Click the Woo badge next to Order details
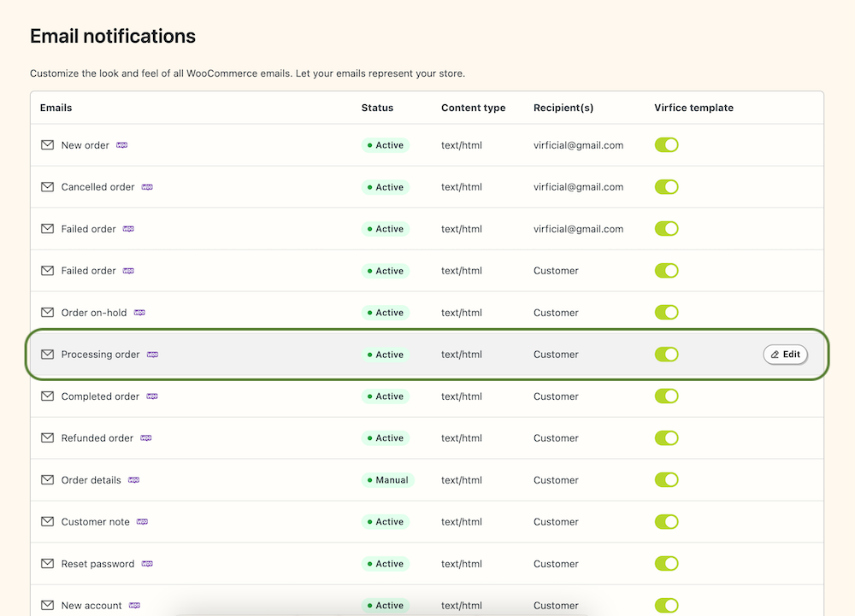Viewport: 855px width, 616px height. [x=133, y=480]
